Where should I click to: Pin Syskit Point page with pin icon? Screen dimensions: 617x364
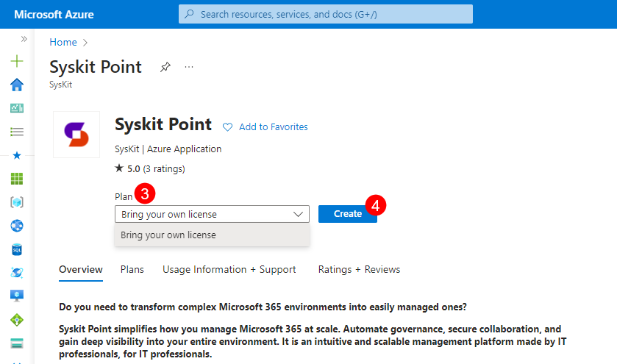point(165,68)
